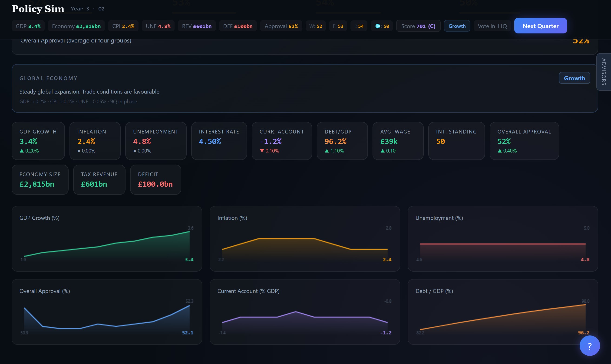Click the red down arrow under Curr. Account
The height and width of the screenshot is (364, 611).
click(262, 151)
